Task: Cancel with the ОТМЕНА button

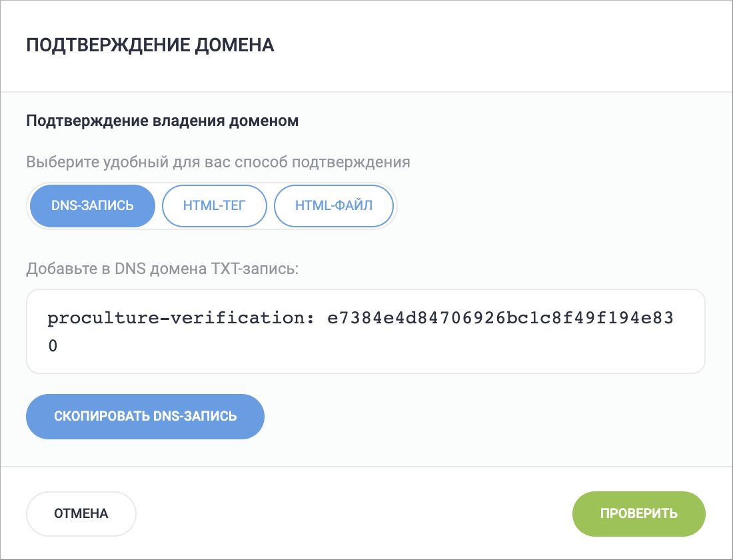Action: (81, 513)
